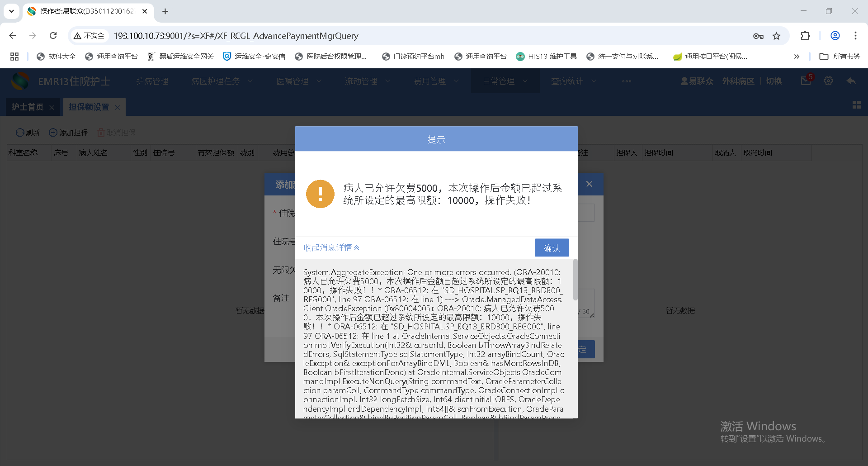Open the 软件大全 bookmark
The width and height of the screenshot is (868, 466).
(x=57, y=56)
